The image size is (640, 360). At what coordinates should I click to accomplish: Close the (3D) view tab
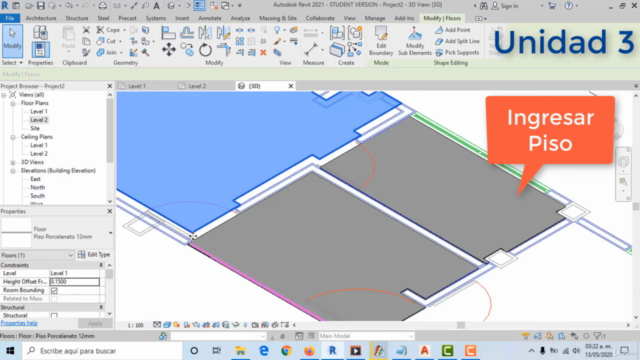[291, 86]
